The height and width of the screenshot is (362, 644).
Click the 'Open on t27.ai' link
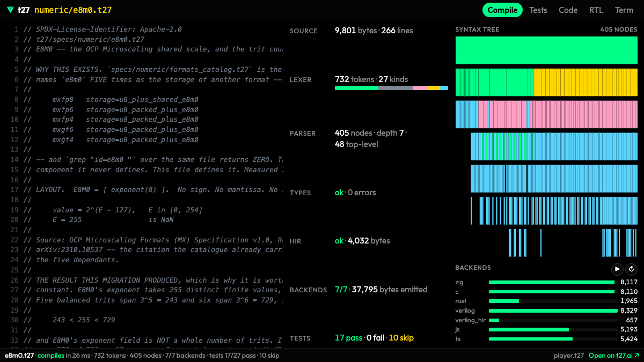[x=614, y=356]
